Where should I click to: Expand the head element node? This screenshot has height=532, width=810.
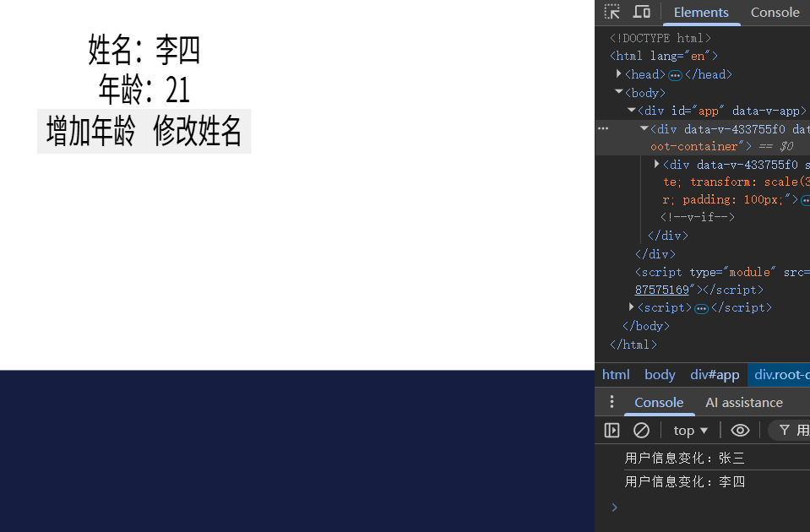tap(619, 74)
